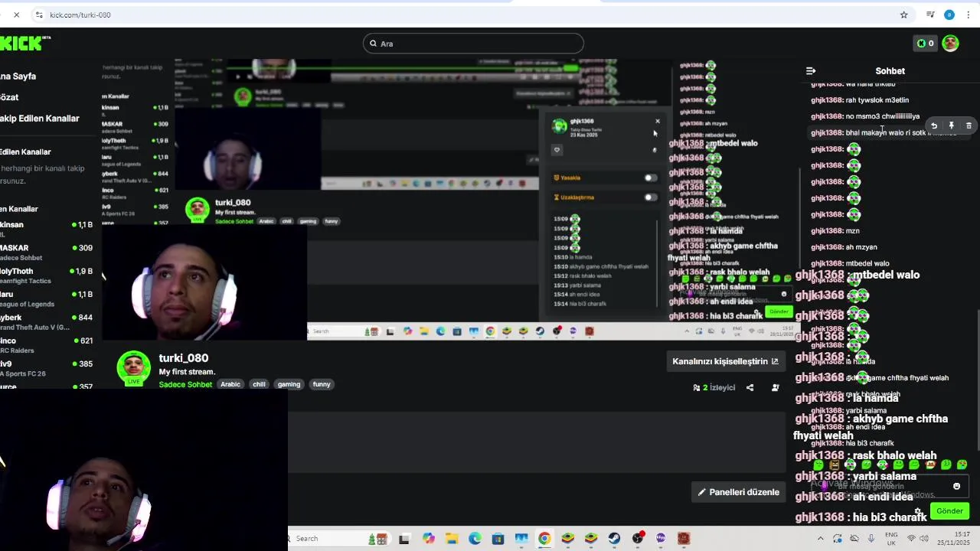980x551 pixels.
Task: Send message with Gönder button
Action: 949,511
